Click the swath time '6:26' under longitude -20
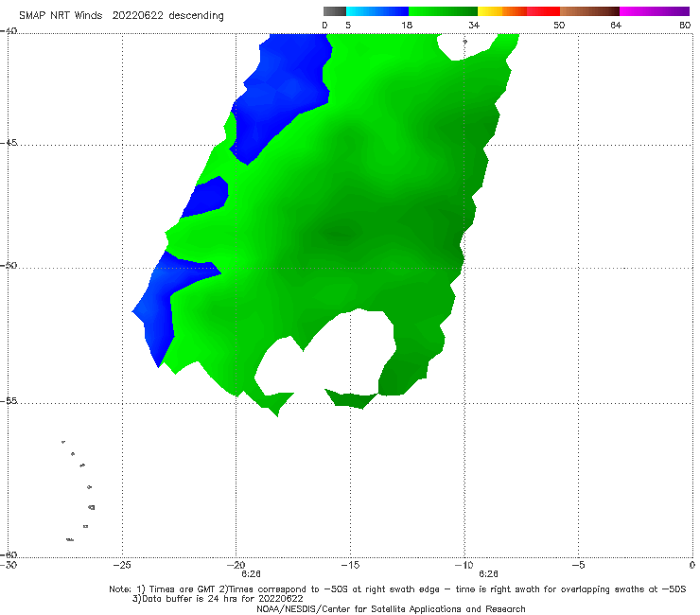The image size is (700, 615). coord(251,574)
